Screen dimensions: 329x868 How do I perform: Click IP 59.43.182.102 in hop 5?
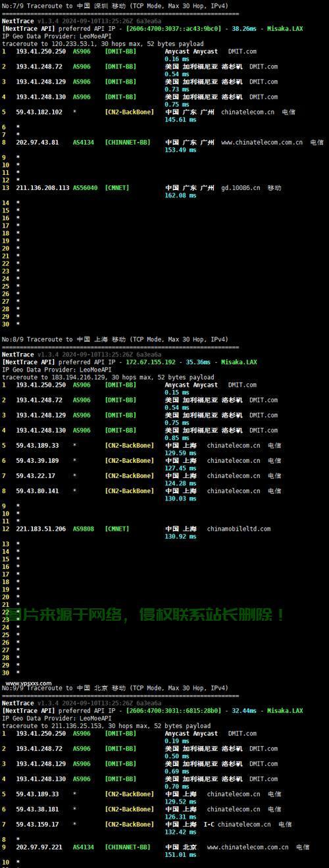[x=39, y=112]
